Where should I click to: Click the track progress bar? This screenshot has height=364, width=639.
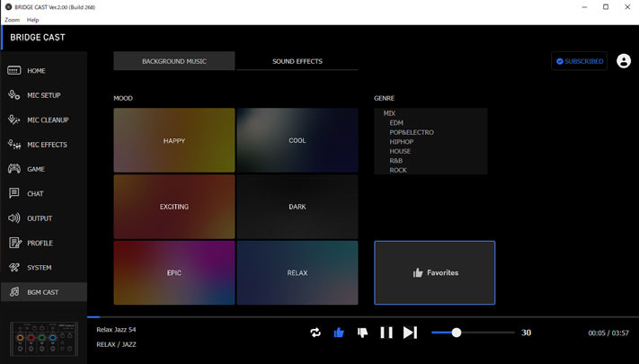pos(363,316)
